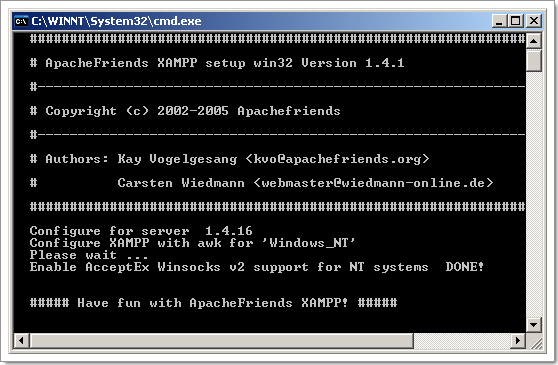This screenshot has height=365, width=558.
Task: Open the cmd.exe system menu icon
Action: pyautogui.click(x=21, y=21)
